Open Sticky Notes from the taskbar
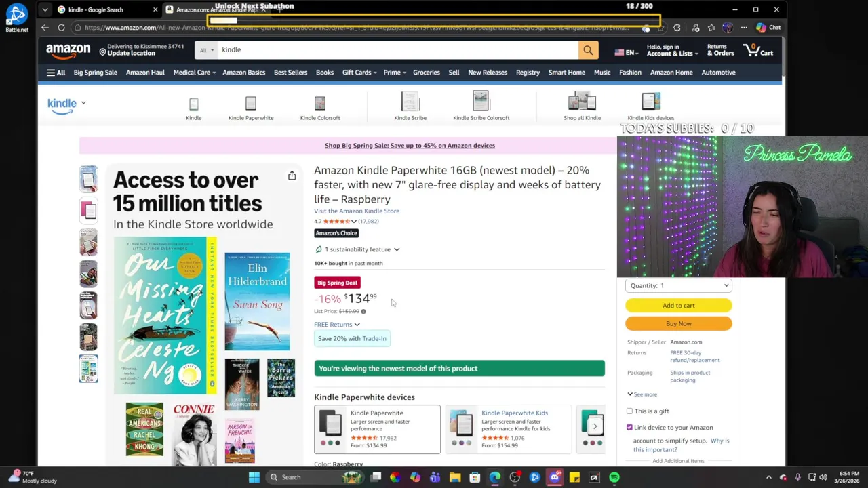Screen dimensions: 868x488 (574, 477)
